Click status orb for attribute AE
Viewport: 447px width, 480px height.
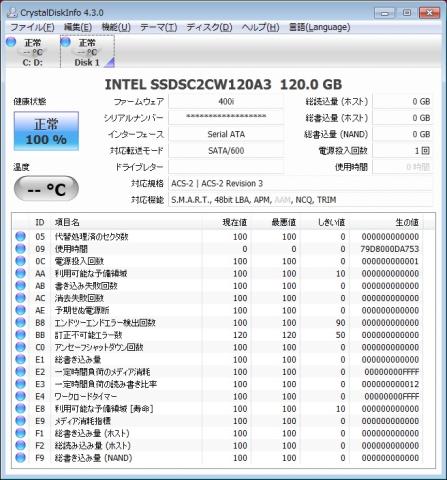(x=20, y=310)
